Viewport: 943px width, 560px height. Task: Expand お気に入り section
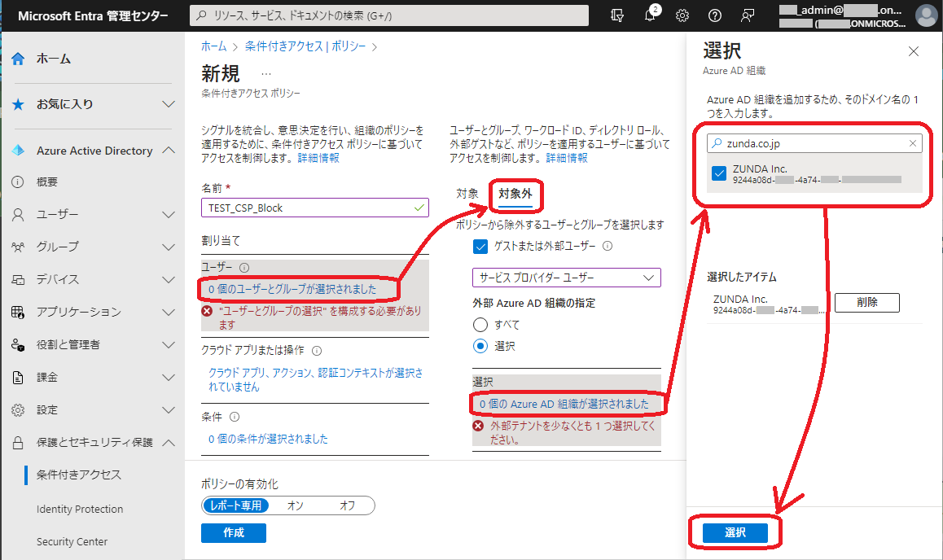(169, 104)
